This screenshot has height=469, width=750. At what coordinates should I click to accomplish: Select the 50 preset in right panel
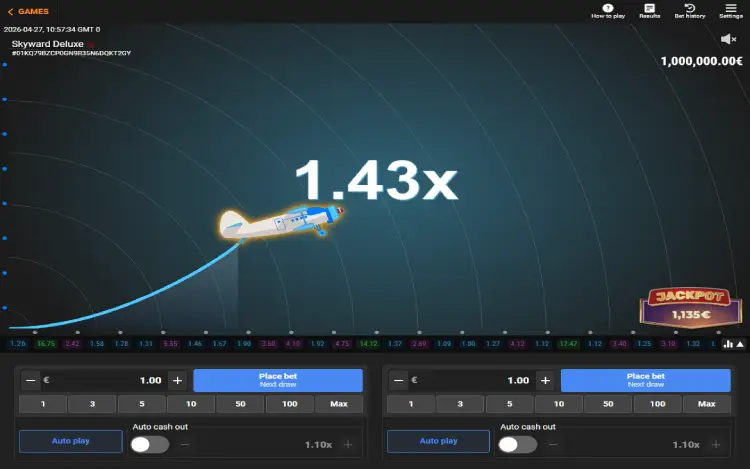point(608,404)
